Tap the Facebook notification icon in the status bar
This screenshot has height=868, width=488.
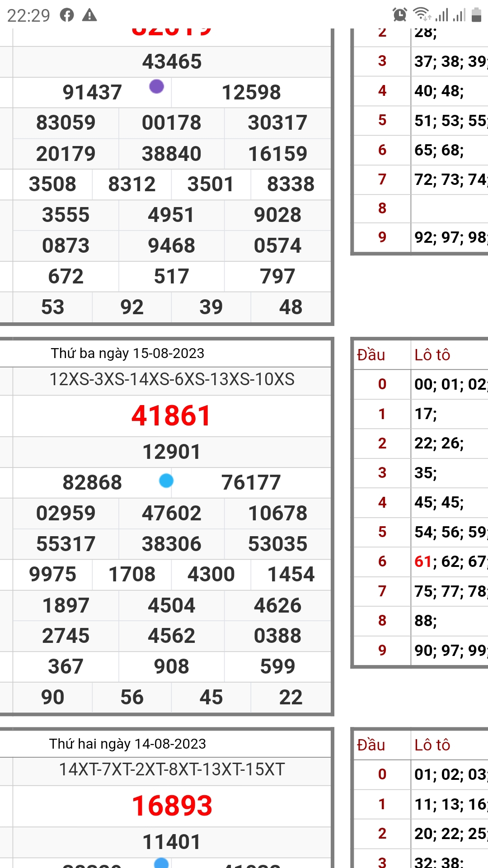click(67, 15)
